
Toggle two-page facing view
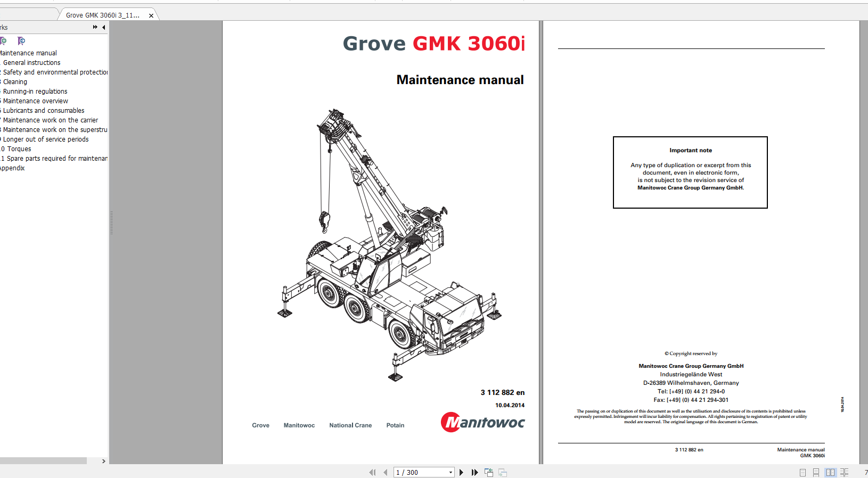(830, 472)
